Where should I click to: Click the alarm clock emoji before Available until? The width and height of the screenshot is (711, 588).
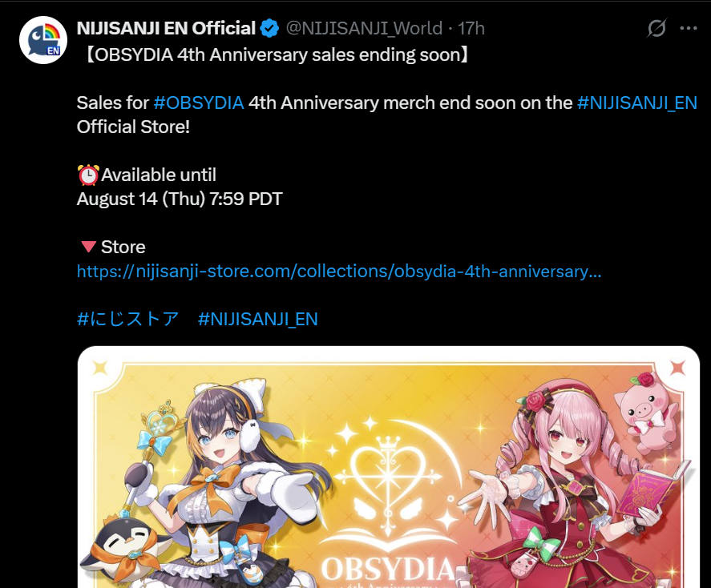click(88, 175)
